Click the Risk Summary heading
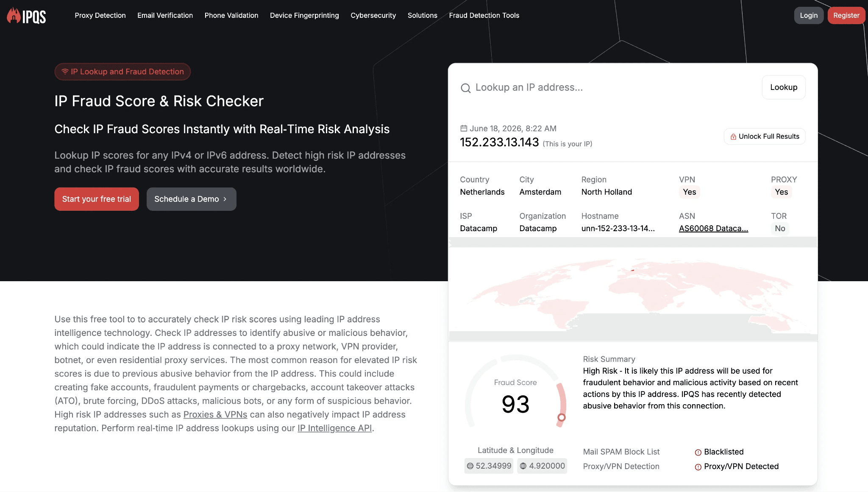Image resolution: width=868 pixels, height=492 pixels. (x=609, y=359)
